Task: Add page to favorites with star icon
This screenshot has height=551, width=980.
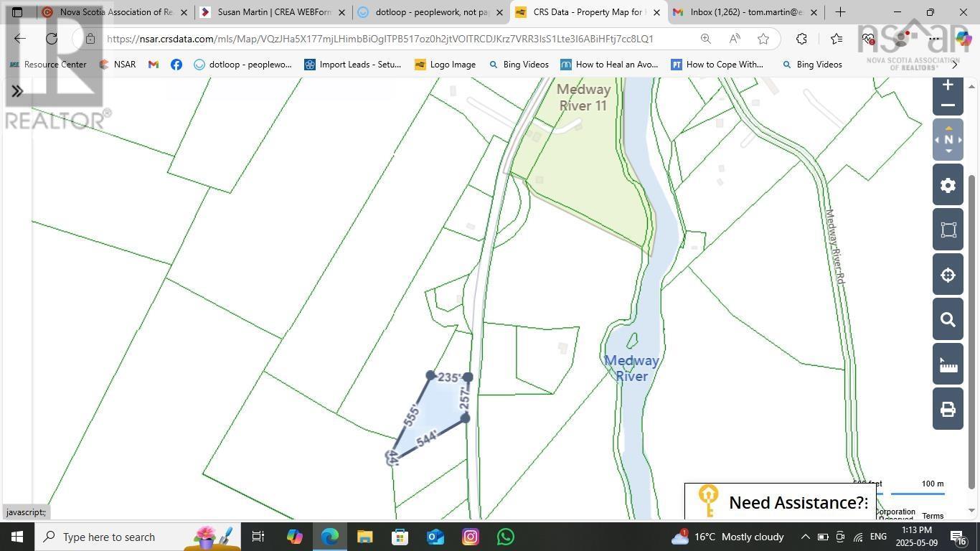Action: [763, 39]
